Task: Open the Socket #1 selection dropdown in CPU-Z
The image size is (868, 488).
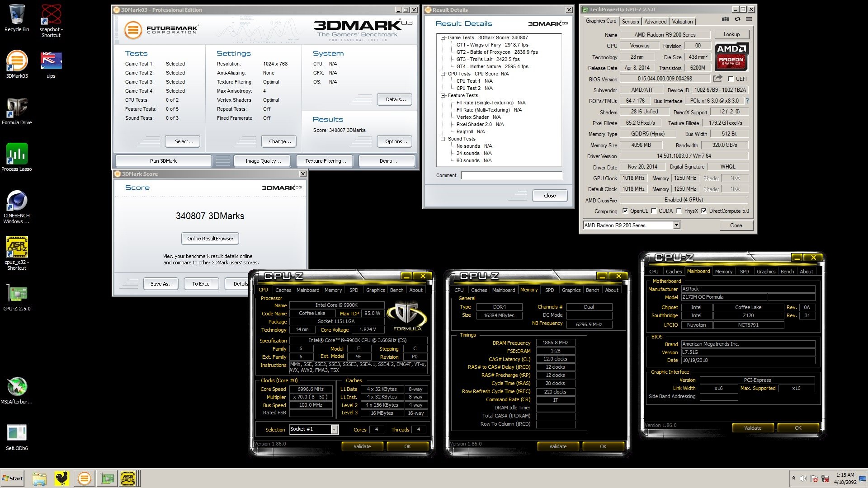Action: pos(314,429)
